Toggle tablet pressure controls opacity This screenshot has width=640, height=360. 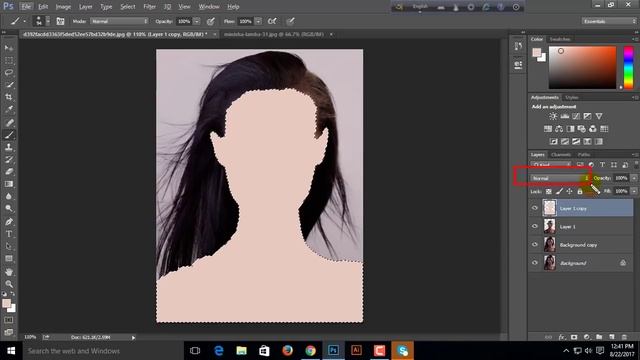tap(211, 21)
